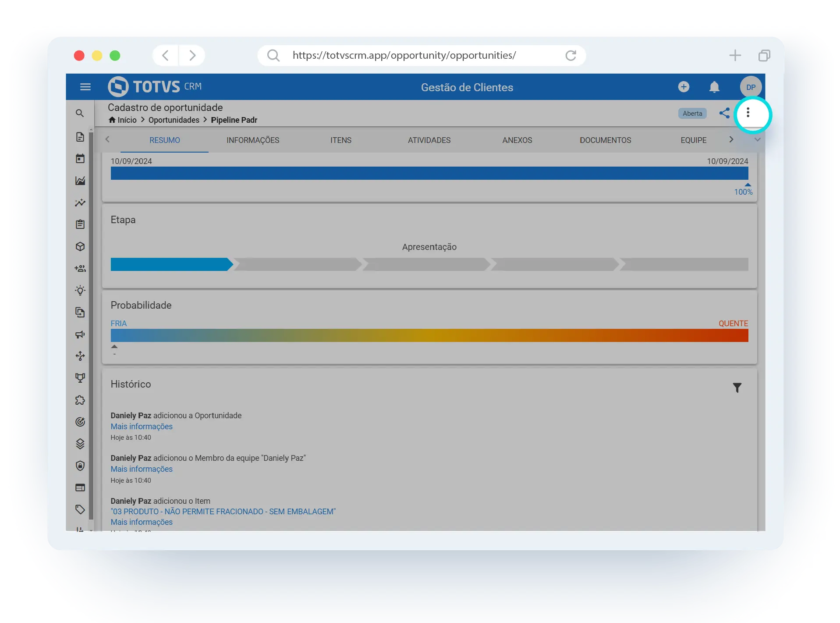840x623 pixels.
Task: Open Mais informações under adicionou a Oportunidade
Action: coord(142,427)
